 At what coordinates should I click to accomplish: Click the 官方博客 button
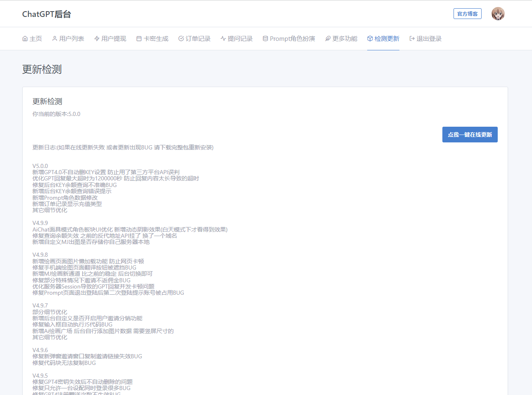coord(467,14)
